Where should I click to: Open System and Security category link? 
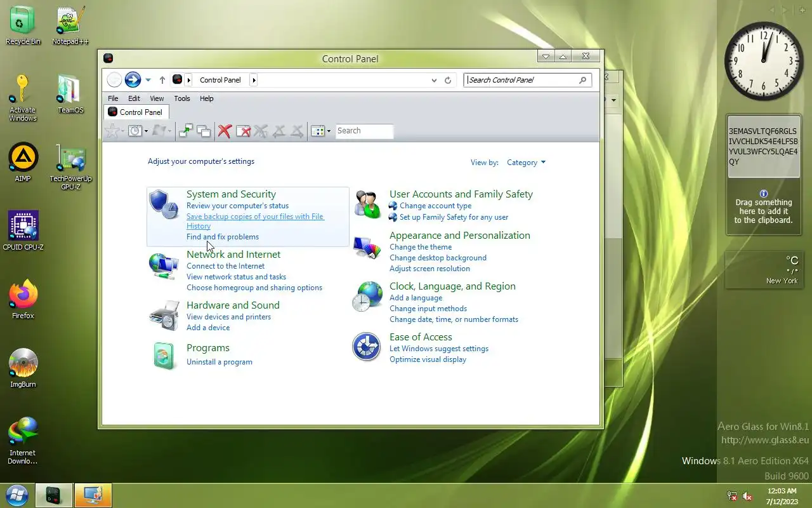coord(231,194)
